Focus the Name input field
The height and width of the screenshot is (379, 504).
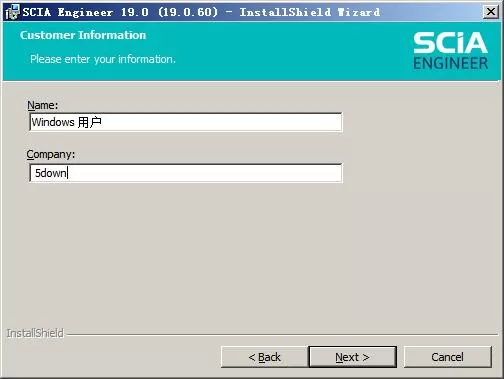click(186, 122)
